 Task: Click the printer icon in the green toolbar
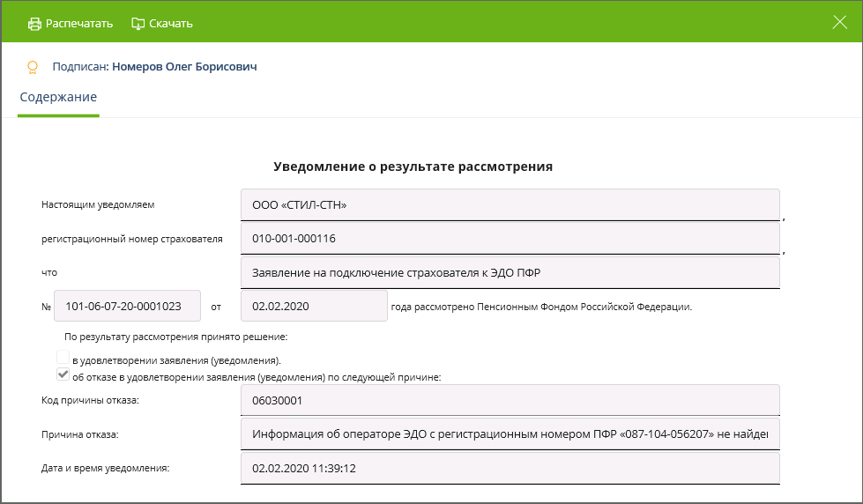34,24
